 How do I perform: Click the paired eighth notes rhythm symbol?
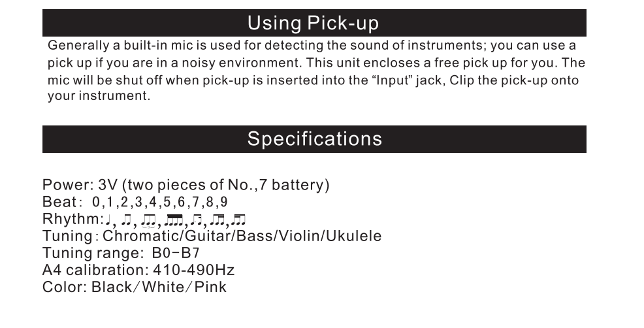point(125,221)
